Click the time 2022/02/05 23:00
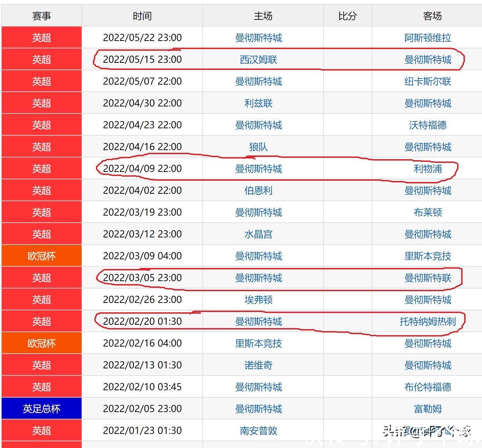The width and height of the screenshot is (482, 448). pyautogui.click(x=142, y=409)
